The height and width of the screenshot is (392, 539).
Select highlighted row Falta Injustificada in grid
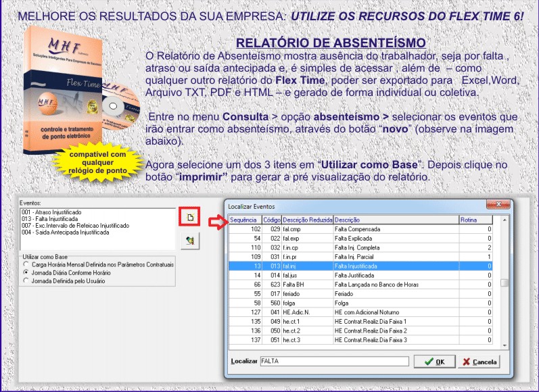360,266
